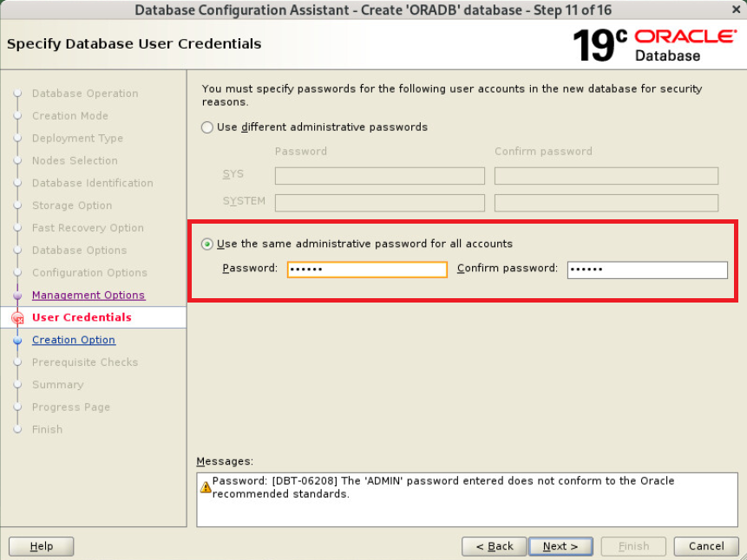The height and width of the screenshot is (560, 747).
Task: Click the Prerequisite Checks step
Action: pos(85,362)
